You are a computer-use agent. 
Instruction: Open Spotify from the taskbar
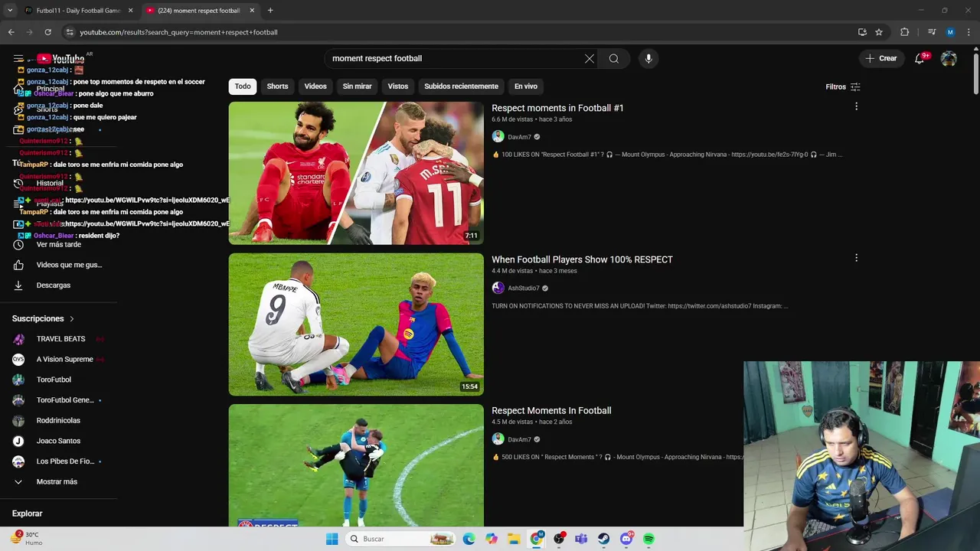(648, 539)
